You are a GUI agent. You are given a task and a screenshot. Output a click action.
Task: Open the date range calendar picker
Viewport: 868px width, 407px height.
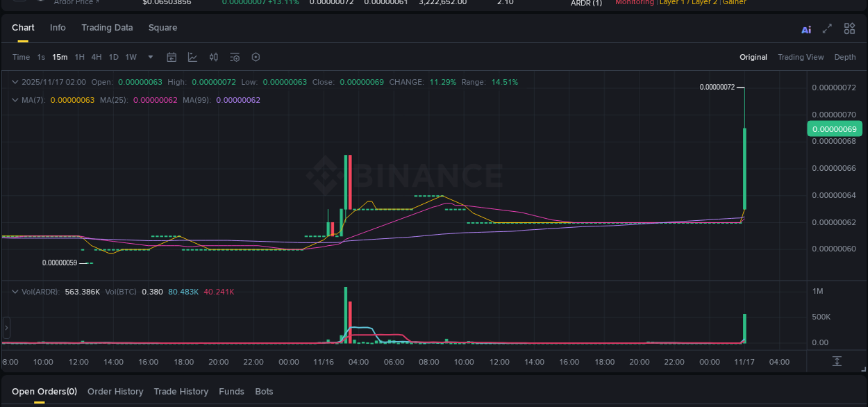172,57
